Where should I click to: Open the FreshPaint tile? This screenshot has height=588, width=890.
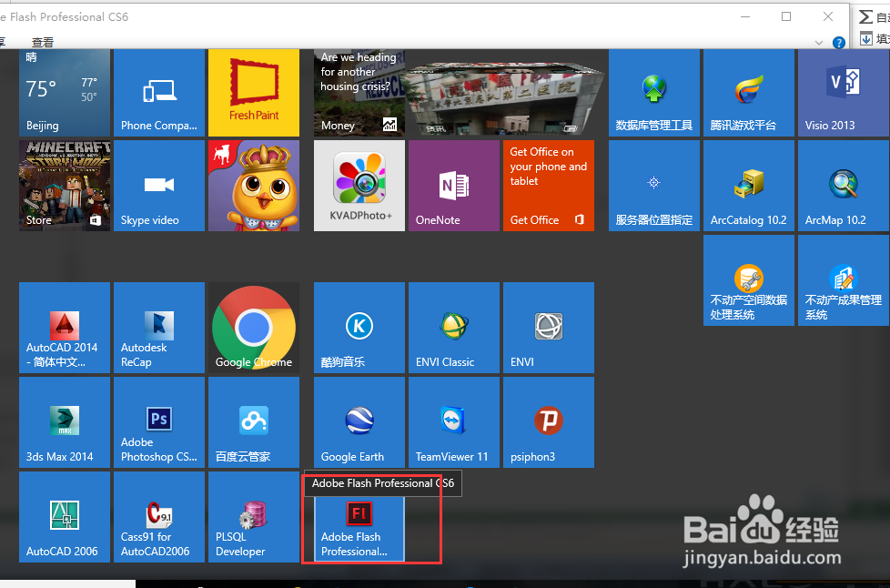(x=254, y=93)
